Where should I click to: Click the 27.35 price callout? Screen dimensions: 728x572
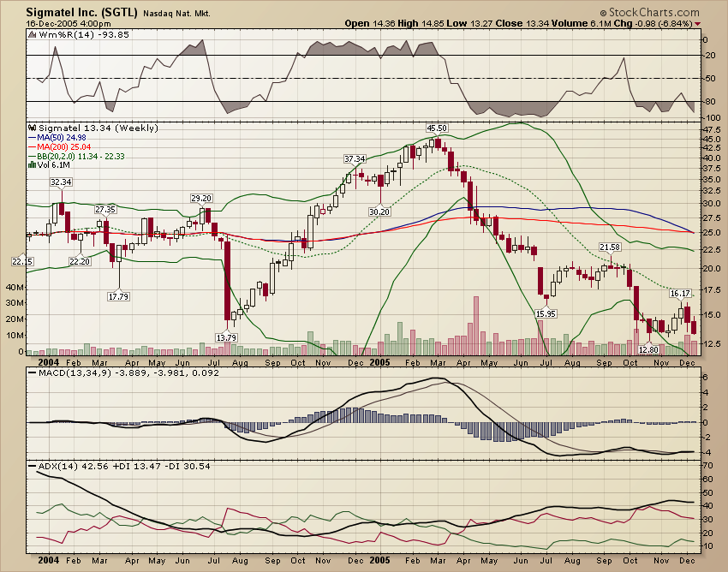point(105,210)
